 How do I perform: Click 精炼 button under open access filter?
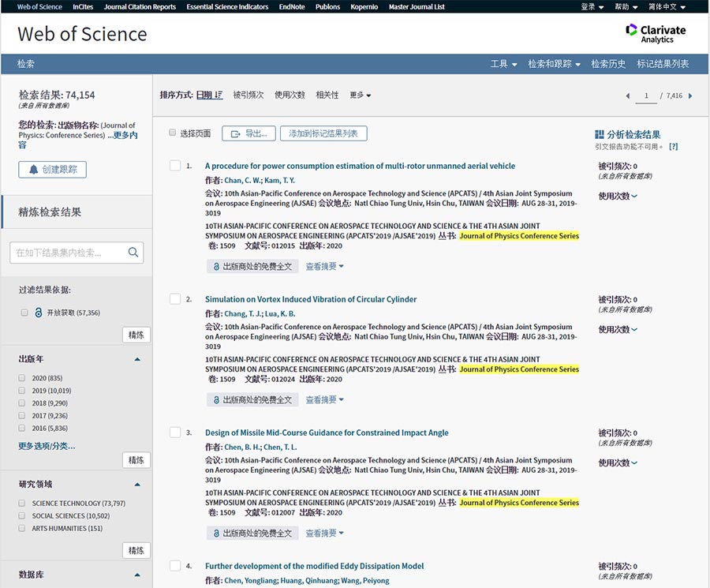tap(136, 335)
